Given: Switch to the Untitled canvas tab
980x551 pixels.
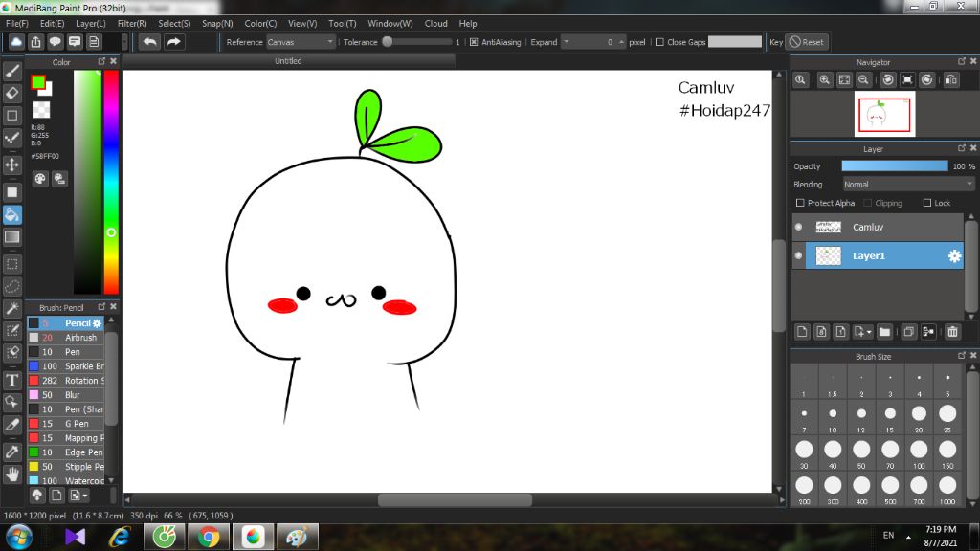Looking at the screenshot, I should (x=288, y=61).
